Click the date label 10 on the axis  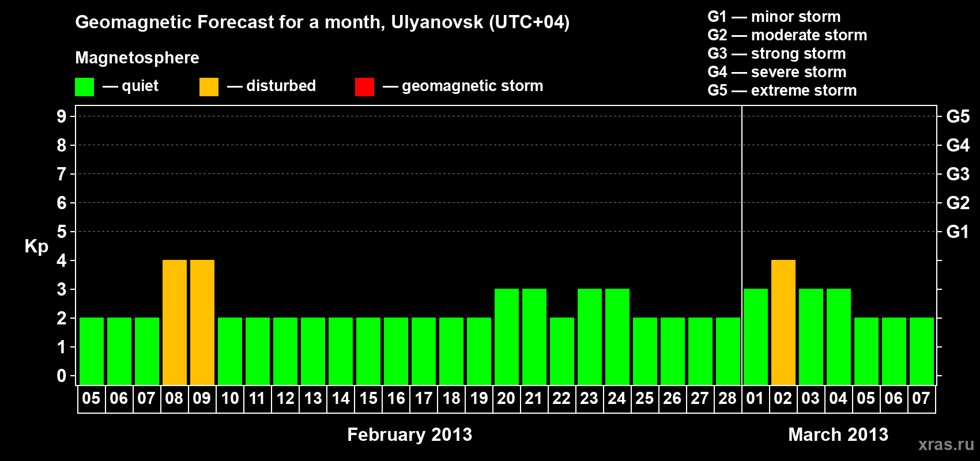(x=230, y=399)
